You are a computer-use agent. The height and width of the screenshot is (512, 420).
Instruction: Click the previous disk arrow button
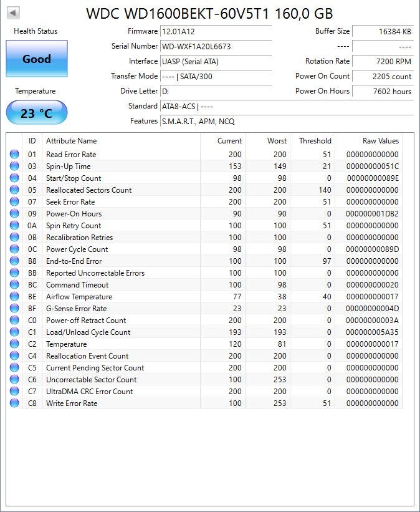tap(13, 12)
